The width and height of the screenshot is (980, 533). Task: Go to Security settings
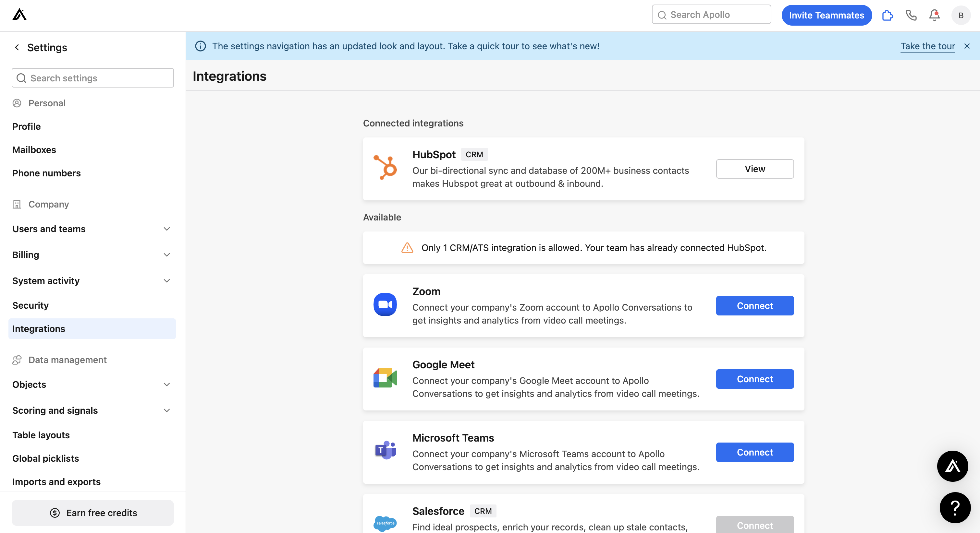pyautogui.click(x=31, y=305)
